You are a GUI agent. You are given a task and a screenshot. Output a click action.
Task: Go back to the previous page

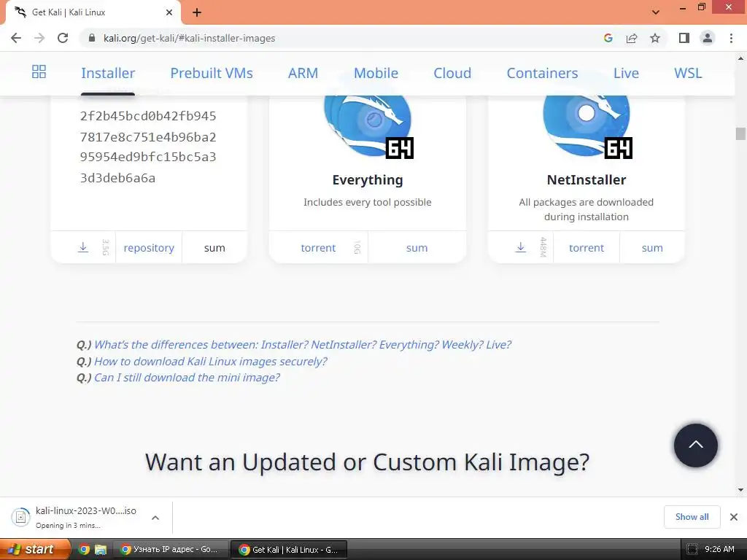coord(16,38)
